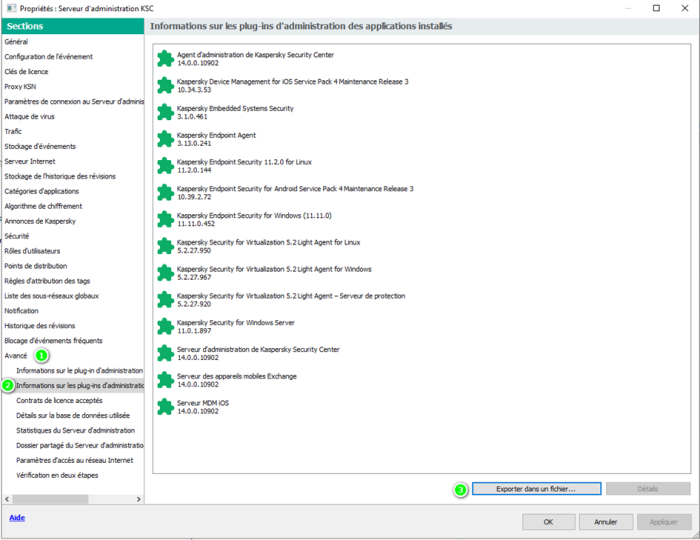
Task: Open Paramètres d'accès au réseau Internet
Action: point(75,460)
